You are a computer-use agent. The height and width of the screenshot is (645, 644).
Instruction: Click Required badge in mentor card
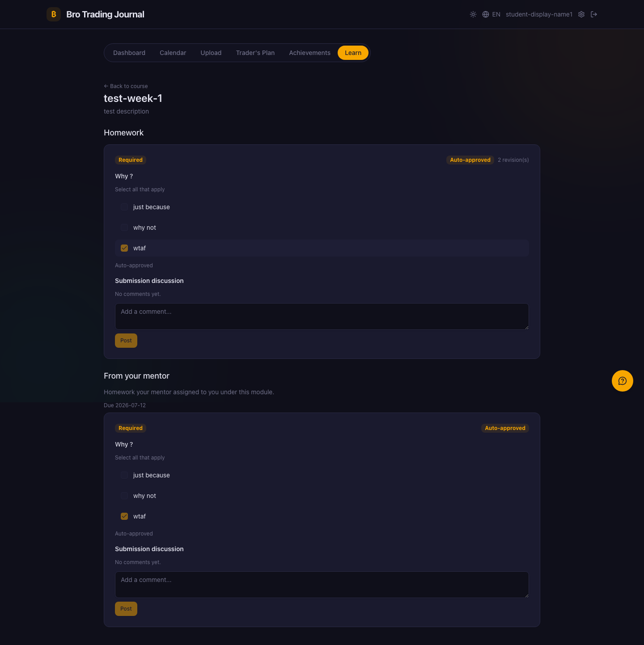[x=131, y=428]
